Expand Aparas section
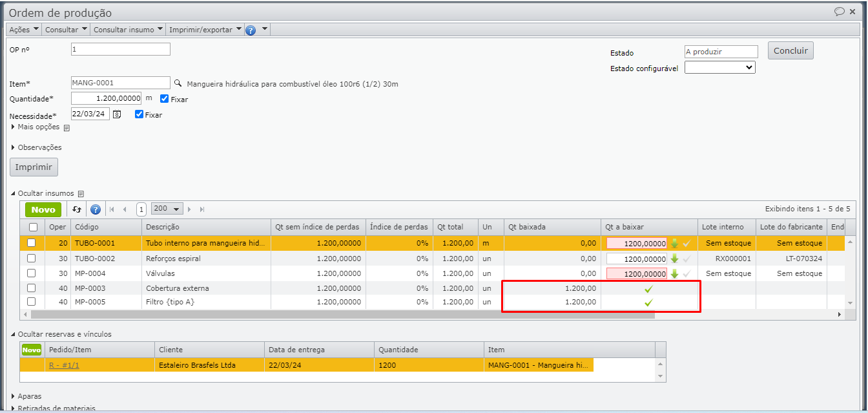The height and width of the screenshot is (413, 868). coord(26,396)
